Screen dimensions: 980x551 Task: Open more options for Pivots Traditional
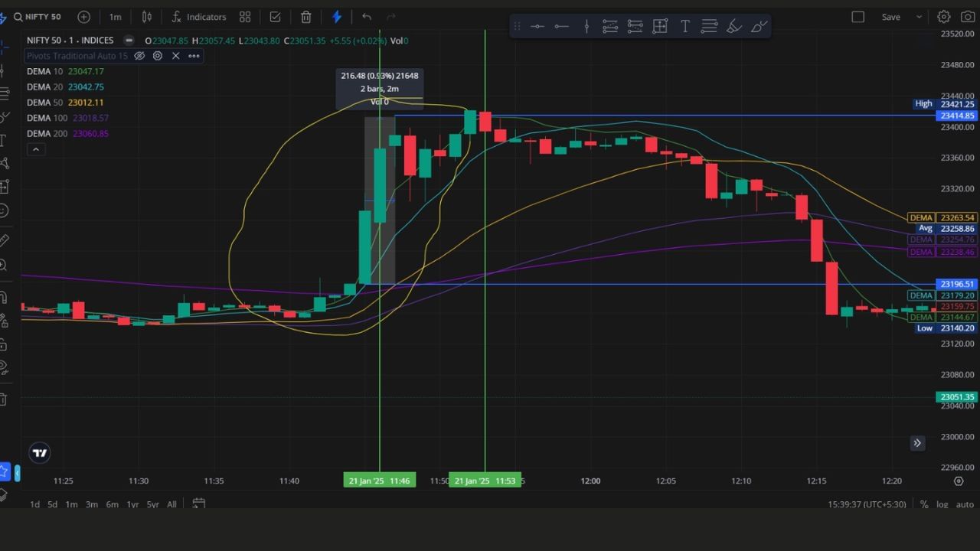coord(194,56)
